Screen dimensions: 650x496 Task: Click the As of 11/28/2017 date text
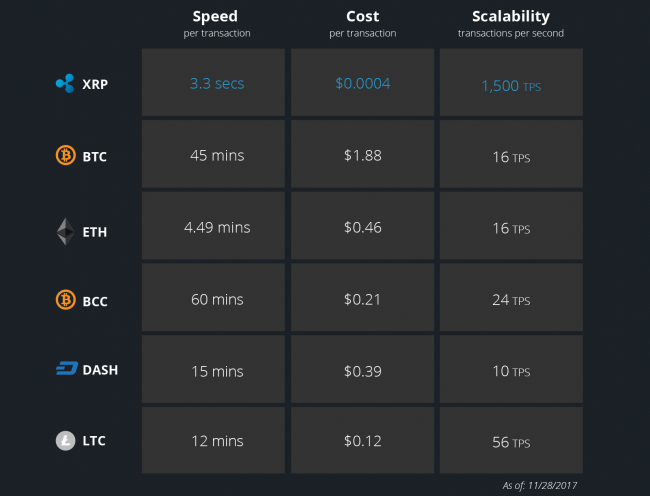(x=539, y=485)
